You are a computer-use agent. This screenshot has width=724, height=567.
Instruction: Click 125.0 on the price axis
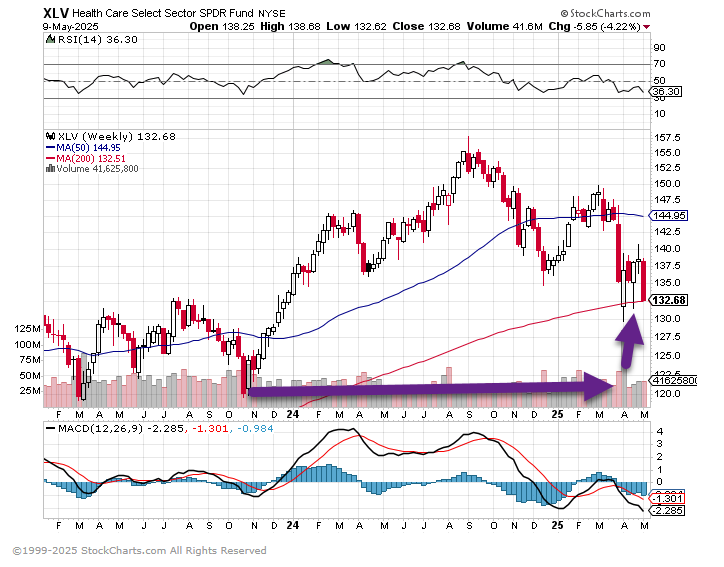(x=667, y=356)
